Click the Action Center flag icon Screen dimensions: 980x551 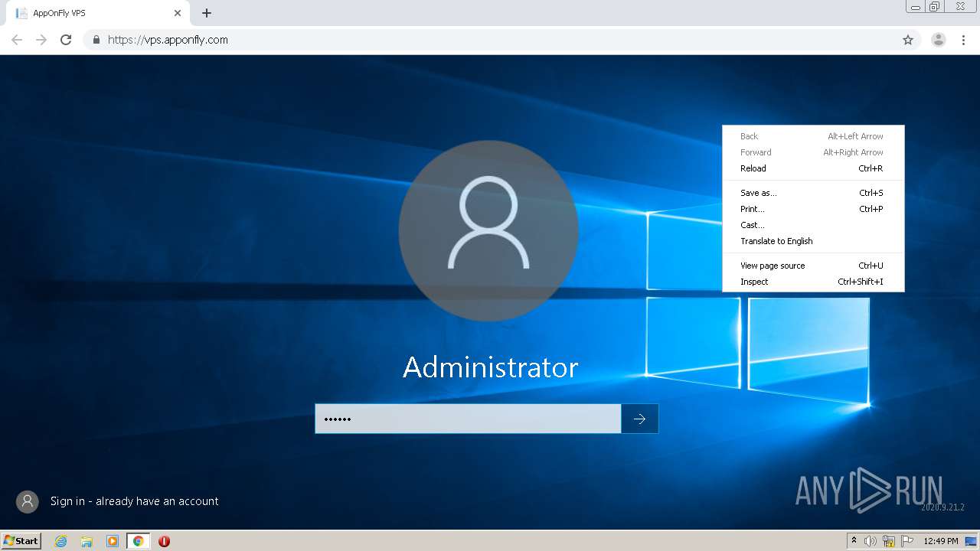[907, 541]
